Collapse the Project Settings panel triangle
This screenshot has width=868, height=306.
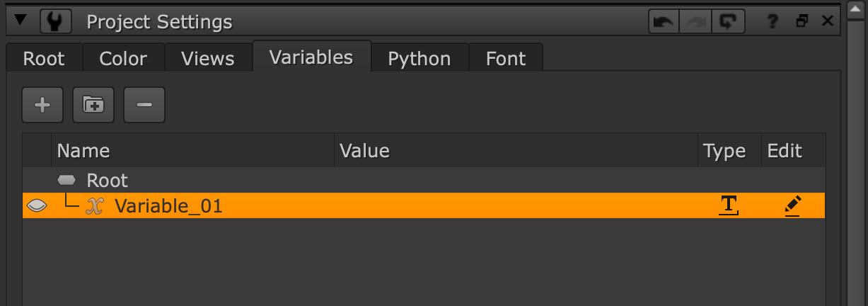point(21,21)
